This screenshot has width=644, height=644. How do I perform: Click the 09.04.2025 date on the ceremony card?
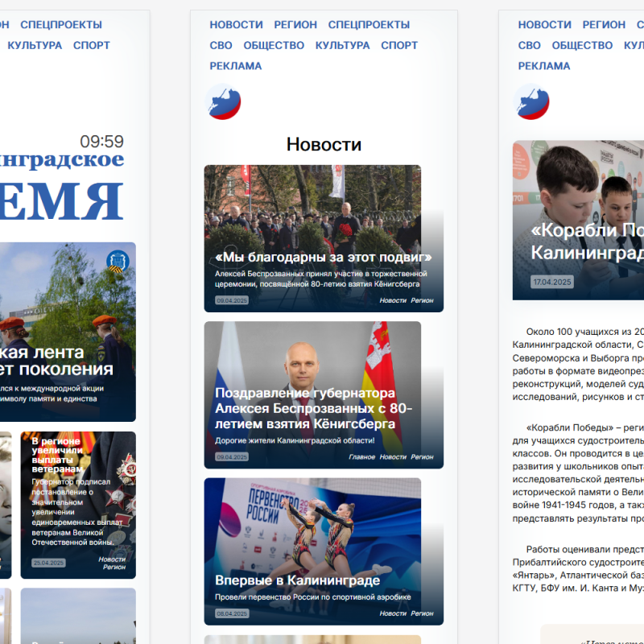(232, 300)
